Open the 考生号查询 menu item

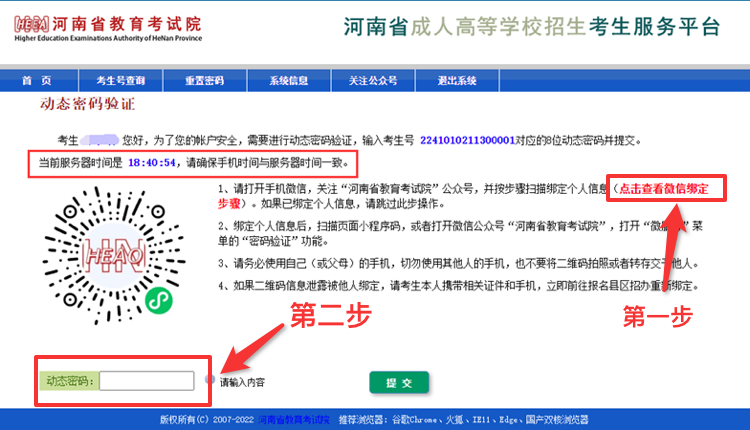121,80
